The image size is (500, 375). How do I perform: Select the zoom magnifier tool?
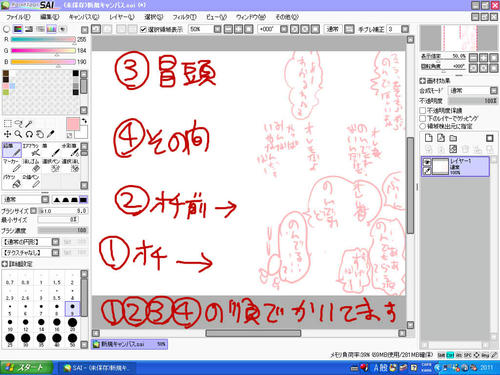click(18, 134)
